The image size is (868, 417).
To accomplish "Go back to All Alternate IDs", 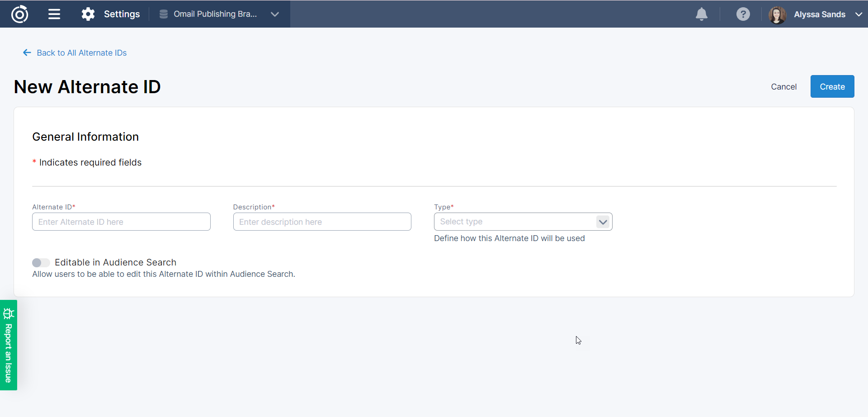I will coord(81,53).
